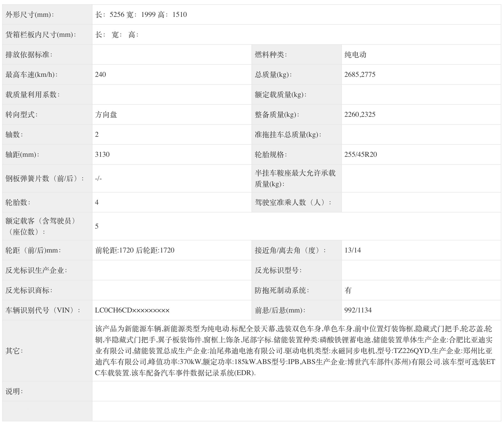
Task: Click the 外形尺寸(mm) label cell
Action: point(47,14)
